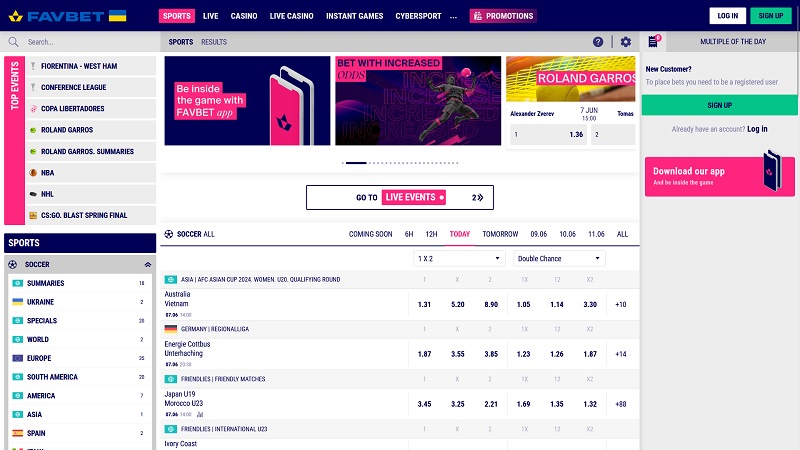This screenshot has height=450, width=800.
Task: Open the bet slip icon
Action: 653,41
